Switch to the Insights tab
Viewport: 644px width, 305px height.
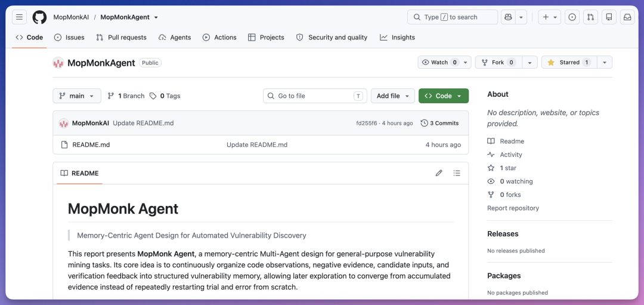pos(397,38)
